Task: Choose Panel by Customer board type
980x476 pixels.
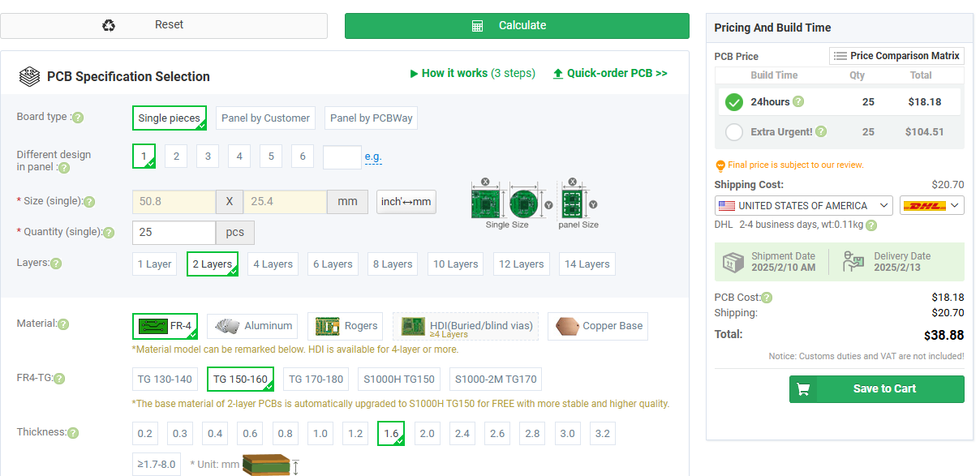Action: point(265,118)
